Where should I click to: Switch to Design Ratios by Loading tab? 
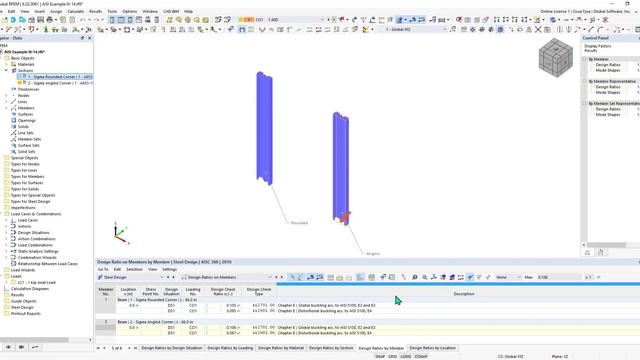pyautogui.click(x=230, y=348)
